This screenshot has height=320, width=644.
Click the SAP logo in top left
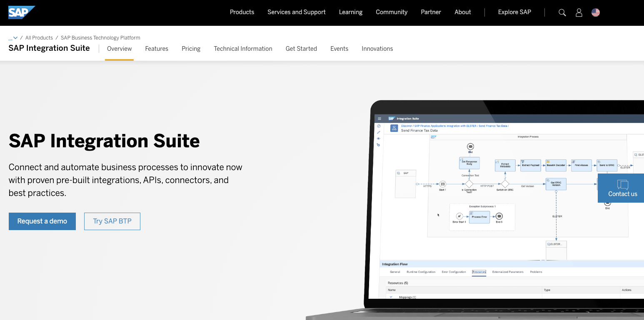pyautogui.click(x=22, y=12)
